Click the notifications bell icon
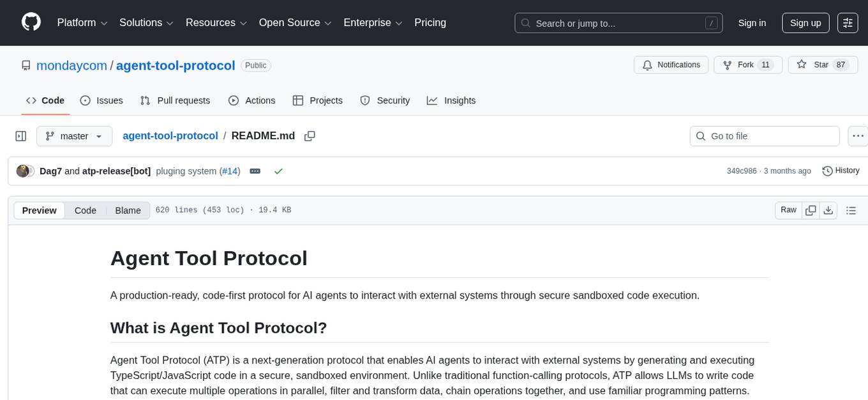Image resolution: width=868 pixels, height=400 pixels. 647,65
